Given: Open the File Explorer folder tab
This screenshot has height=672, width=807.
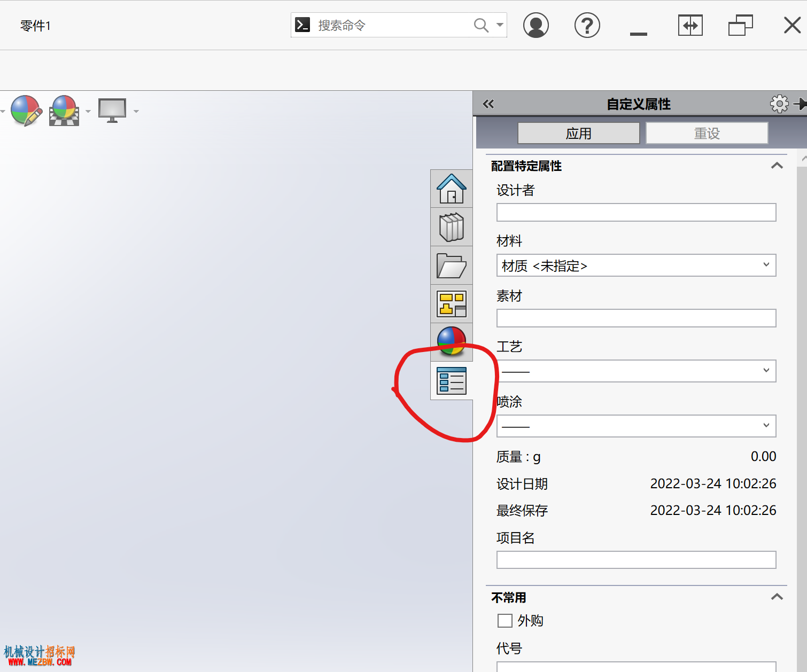Looking at the screenshot, I should pyautogui.click(x=452, y=265).
